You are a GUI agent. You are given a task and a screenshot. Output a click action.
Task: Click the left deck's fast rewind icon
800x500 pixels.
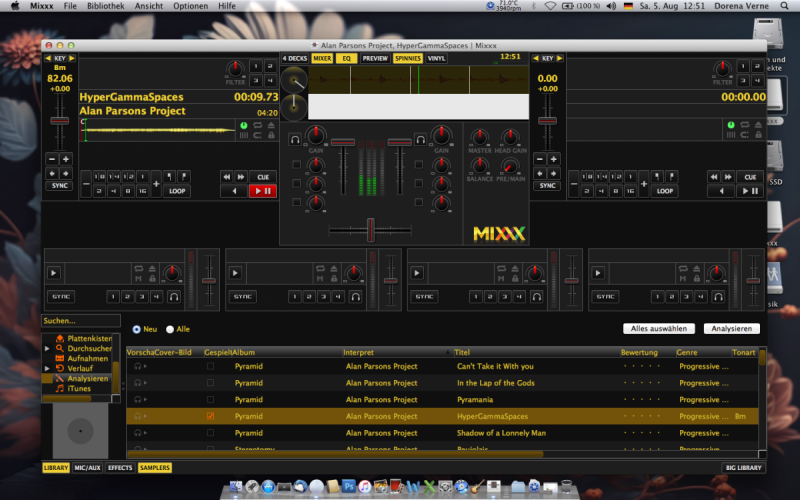point(227,176)
